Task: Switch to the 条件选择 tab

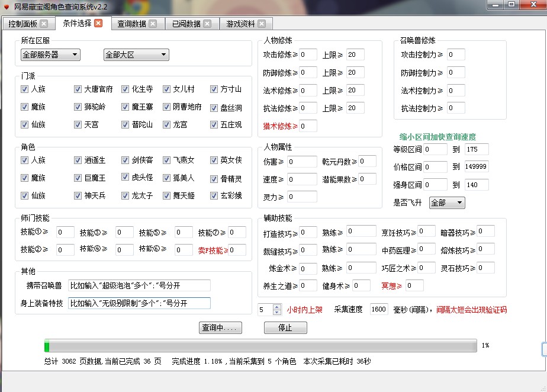Action: point(77,23)
